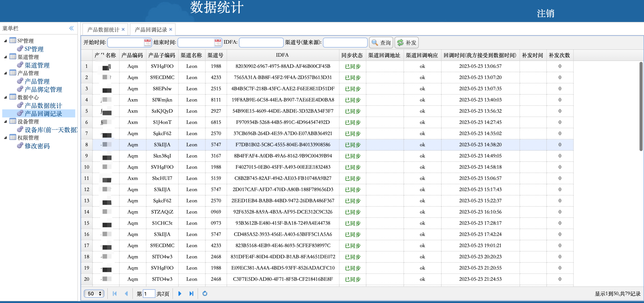This screenshot has height=303, width=644.
Task: Click gear icon beside 产品绑定管理
Action: click(x=20, y=89)
